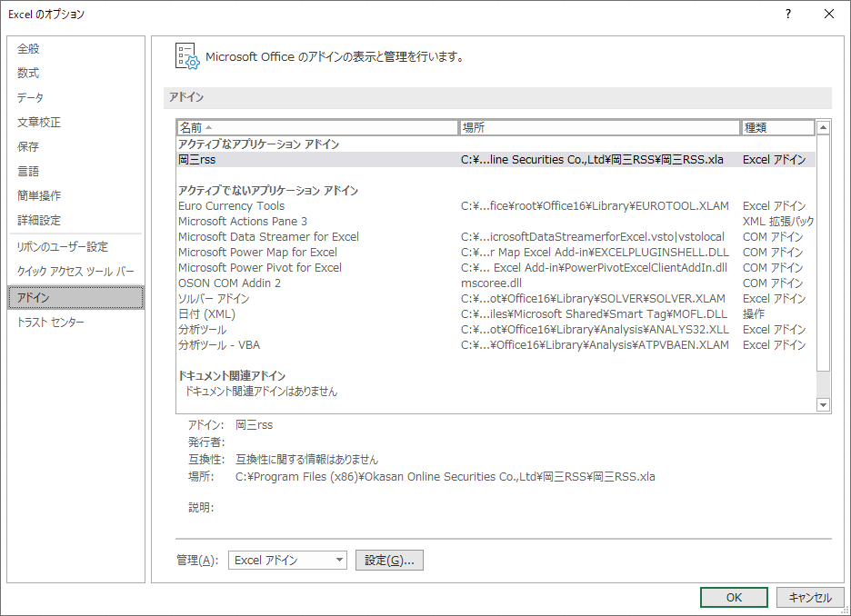Sort the list by 名前 column header
Viewport: 851px width, 616px height.
tap(318, 128)
